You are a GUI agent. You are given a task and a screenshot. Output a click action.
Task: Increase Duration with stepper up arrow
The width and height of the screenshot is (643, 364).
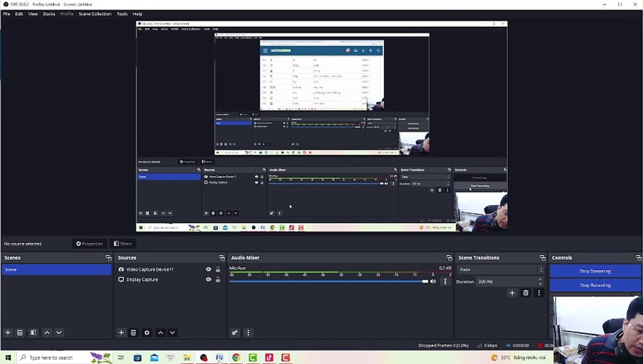pos(540,279)
